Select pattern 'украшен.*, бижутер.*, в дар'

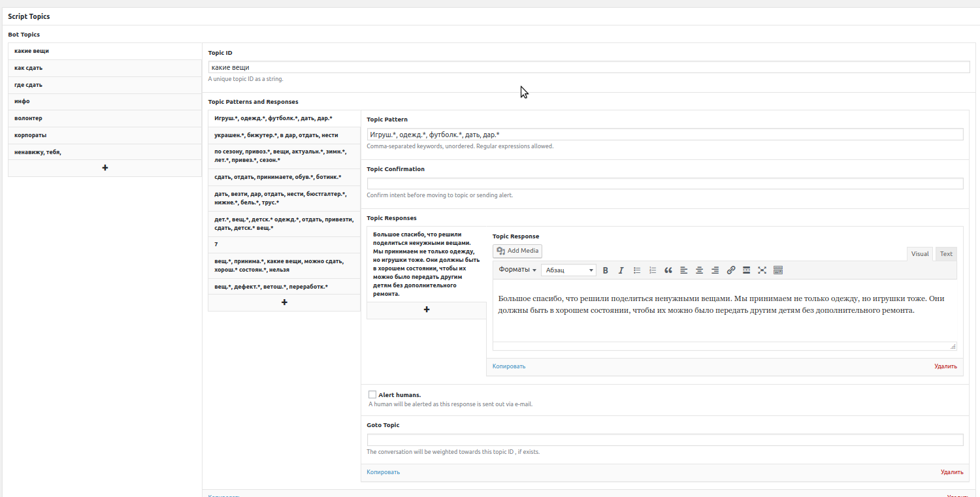284,135
